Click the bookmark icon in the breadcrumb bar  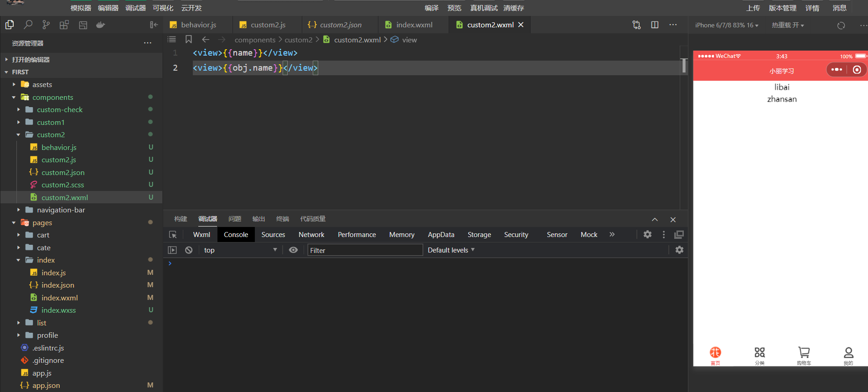tap(189, 40)
